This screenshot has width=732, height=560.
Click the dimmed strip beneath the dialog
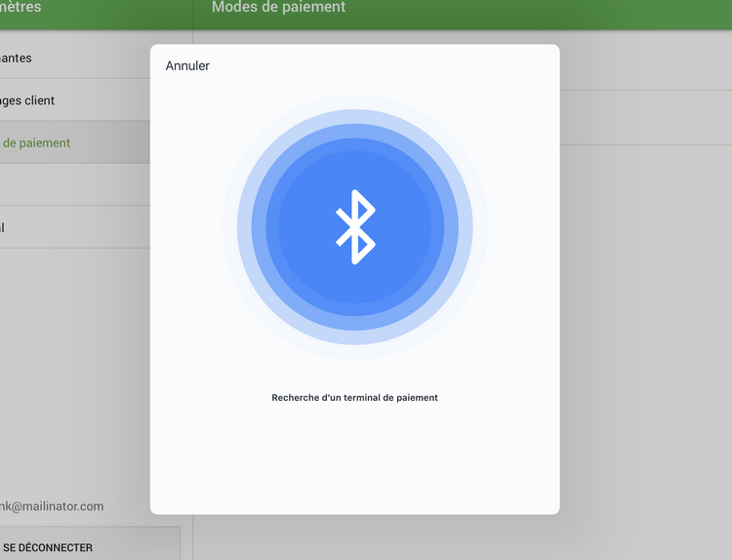click(x=390, y=538)
